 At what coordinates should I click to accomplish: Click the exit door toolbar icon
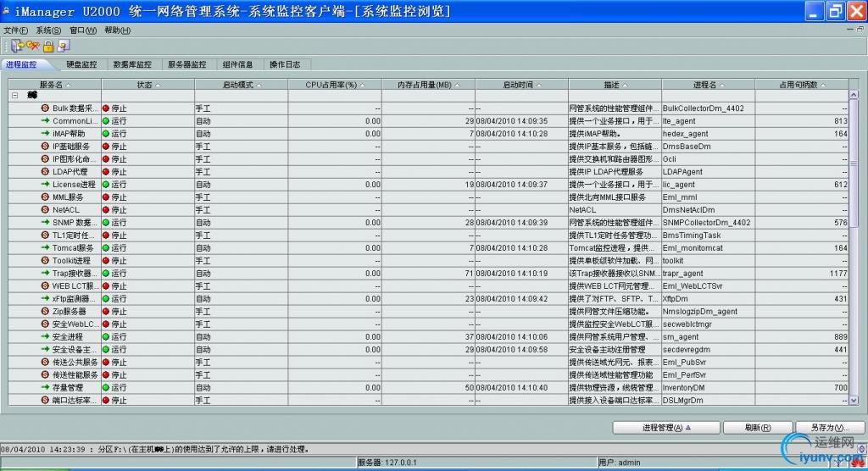[x=17, y=46]
